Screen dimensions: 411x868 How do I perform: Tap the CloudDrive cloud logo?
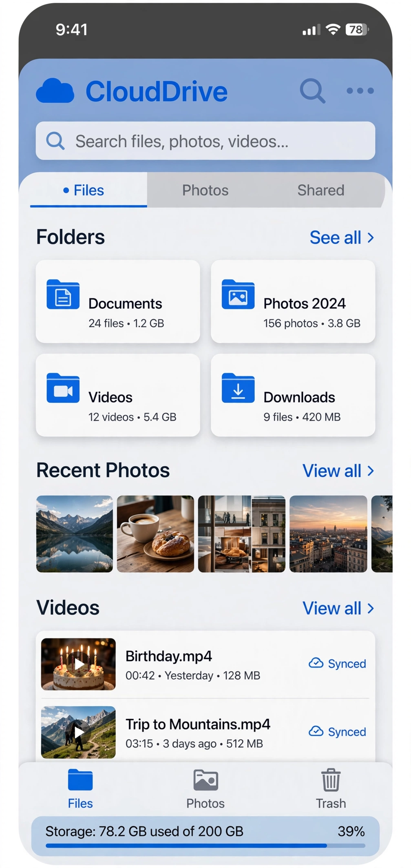coord(55,91)
